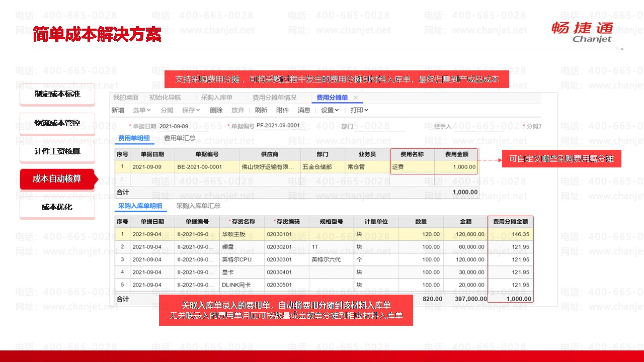Click the 部门 input field in the header
This screenshot has width=644, height=362.
(380, 126)
